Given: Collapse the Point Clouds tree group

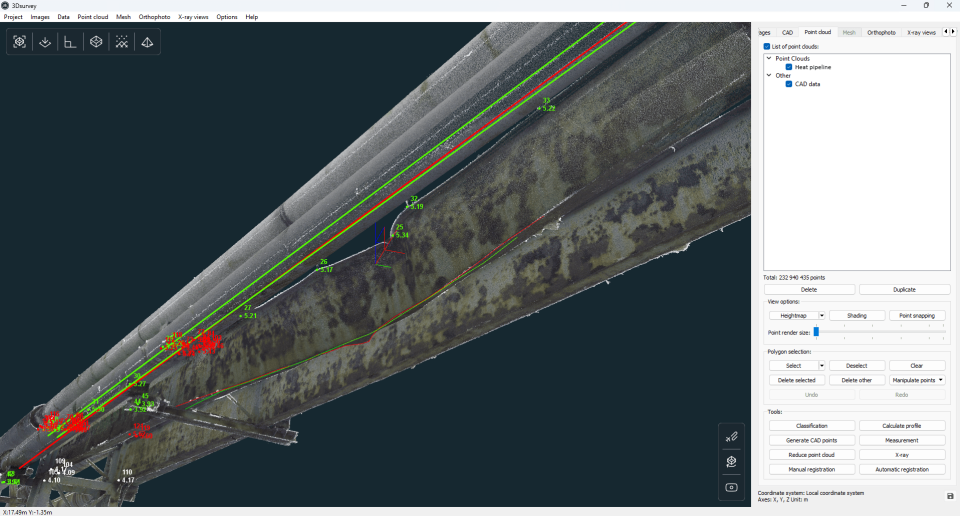Looking at the screenshot, I should [x=769, y=58].
